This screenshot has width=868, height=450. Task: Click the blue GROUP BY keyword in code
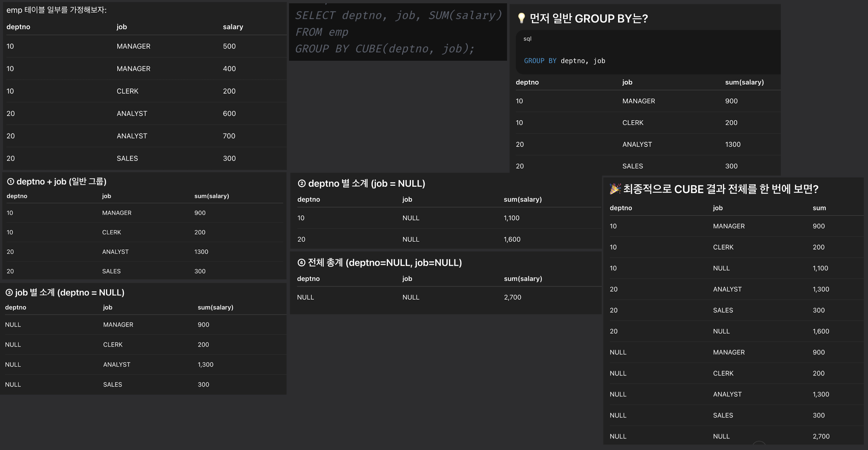point(540,61)
